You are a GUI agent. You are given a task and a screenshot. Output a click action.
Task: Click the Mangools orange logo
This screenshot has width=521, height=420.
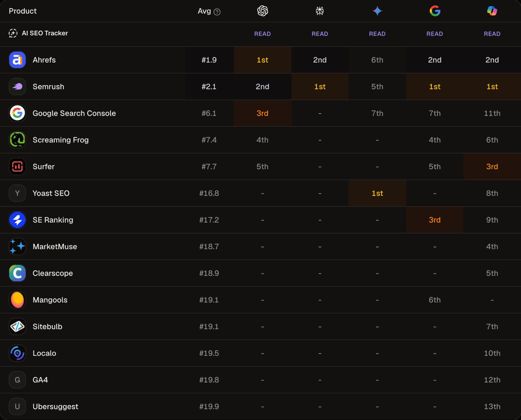pos(17,299)
